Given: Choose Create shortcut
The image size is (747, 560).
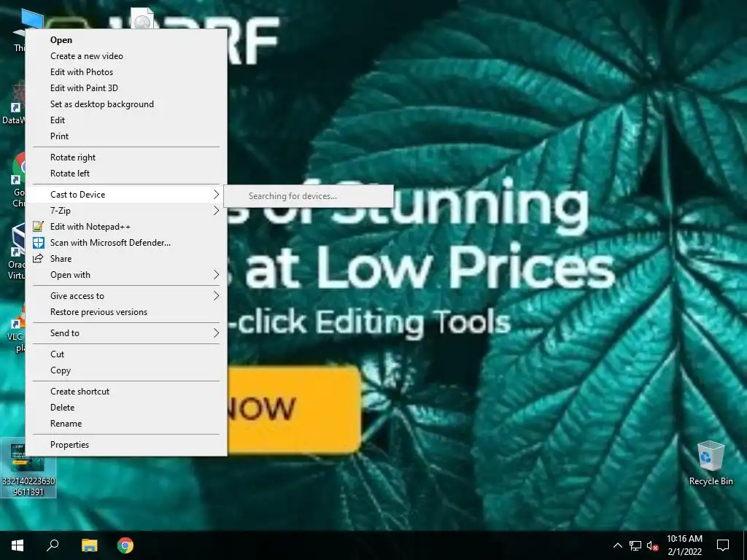Looking at the screenshot, I should click(126, 392).
